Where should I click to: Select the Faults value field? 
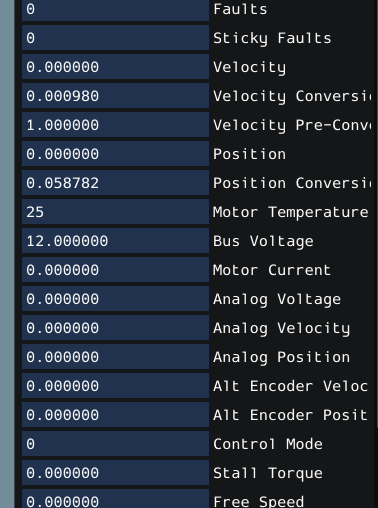pyautogui.click(x=115, y=9)
